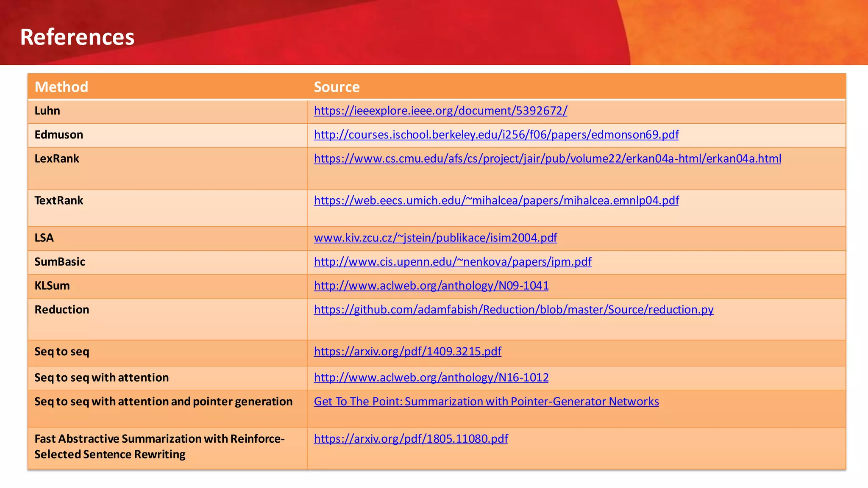Open the SumBasic upenn nenkova ipm.pdf link
This screenshot has height=488, width=868.
[x=453, y=262]
